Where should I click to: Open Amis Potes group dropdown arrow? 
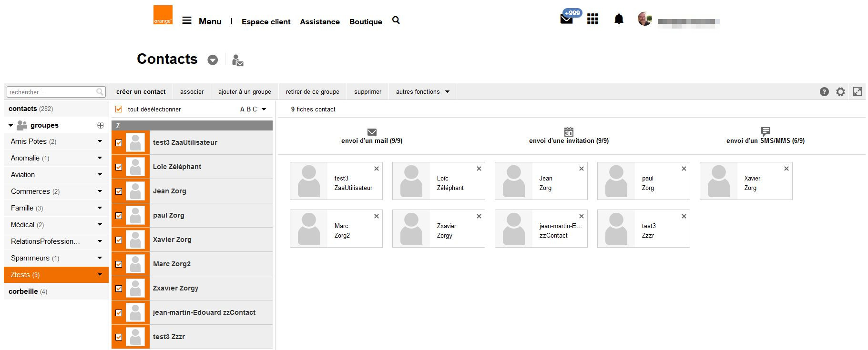coord(100,141)
